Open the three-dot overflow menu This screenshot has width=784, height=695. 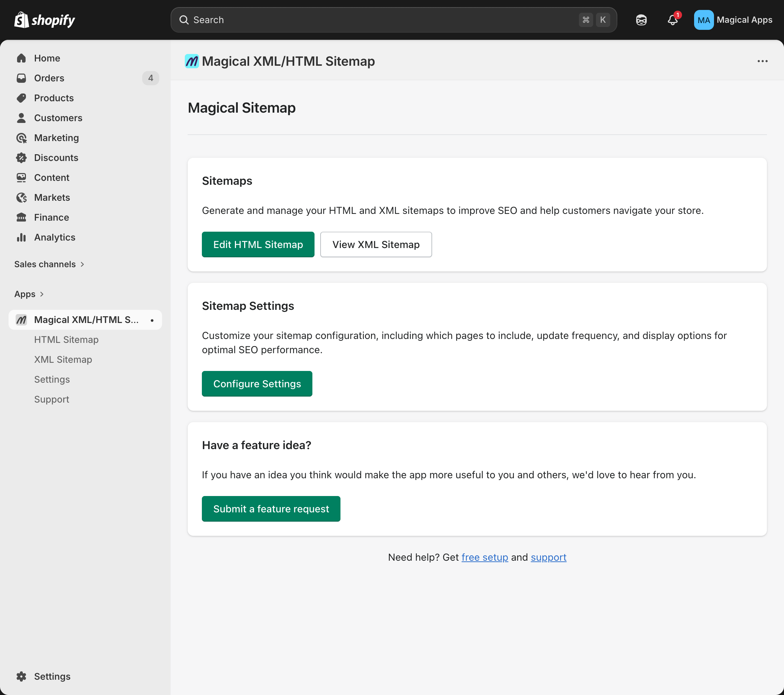click(x=762, y=61)
